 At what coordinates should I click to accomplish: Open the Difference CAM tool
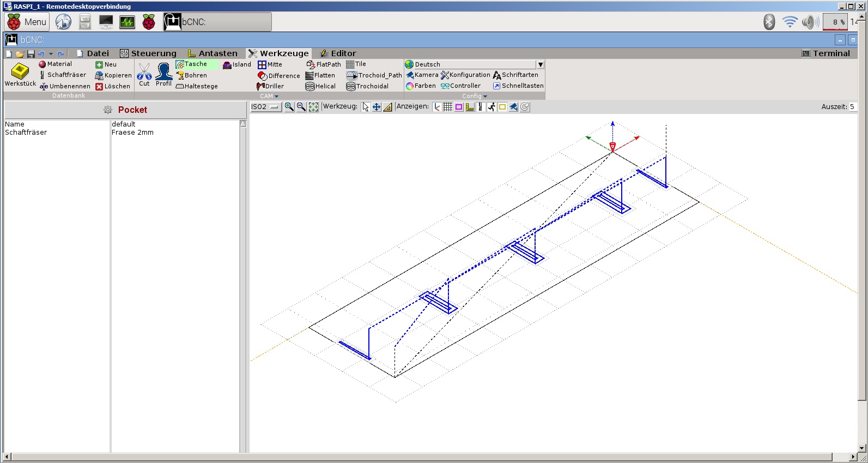278,76
